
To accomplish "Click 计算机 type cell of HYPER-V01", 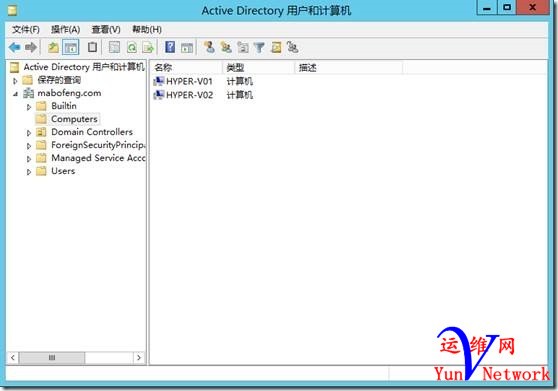I will click(x=240, y=81).
